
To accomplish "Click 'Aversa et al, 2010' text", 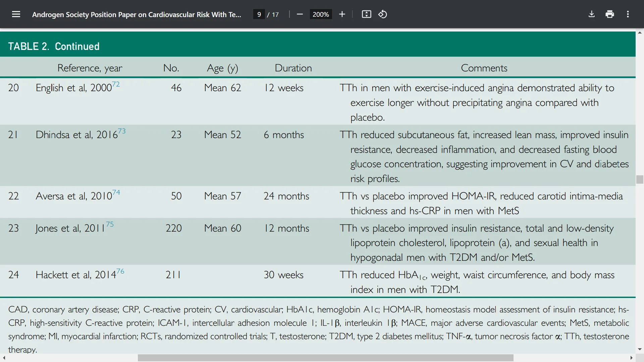I will coord(74,196).
